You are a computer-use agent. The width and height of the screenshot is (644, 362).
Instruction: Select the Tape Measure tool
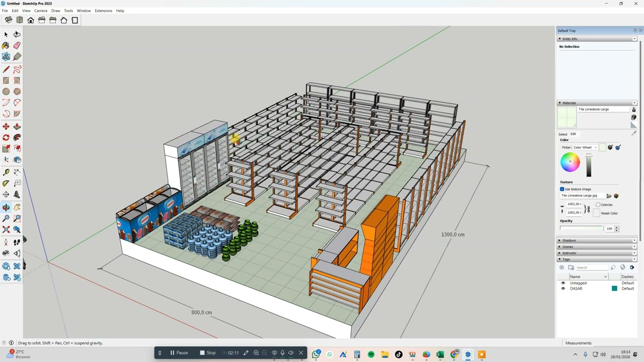pos(6,172)
